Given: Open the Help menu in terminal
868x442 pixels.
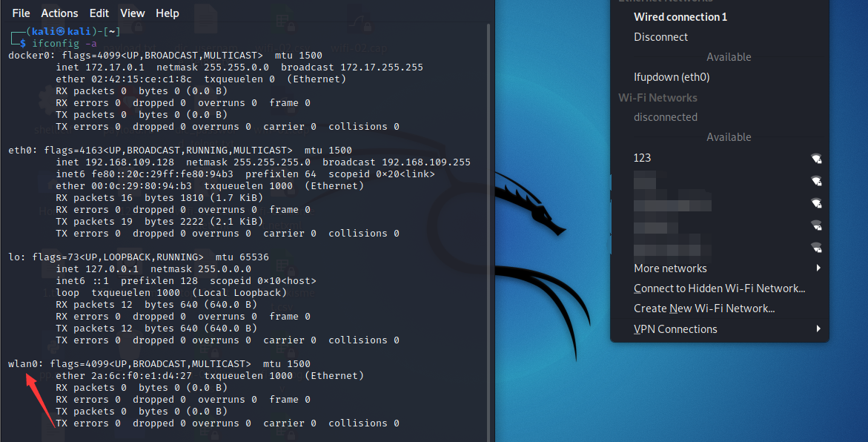Looking at the screenshot, I should pos(168,13).
